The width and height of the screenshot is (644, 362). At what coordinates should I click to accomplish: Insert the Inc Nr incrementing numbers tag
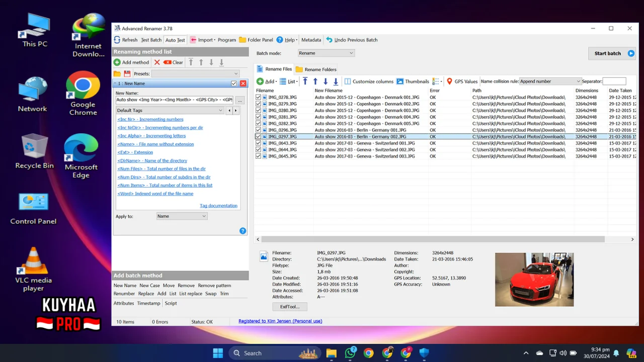coord(150,119)
